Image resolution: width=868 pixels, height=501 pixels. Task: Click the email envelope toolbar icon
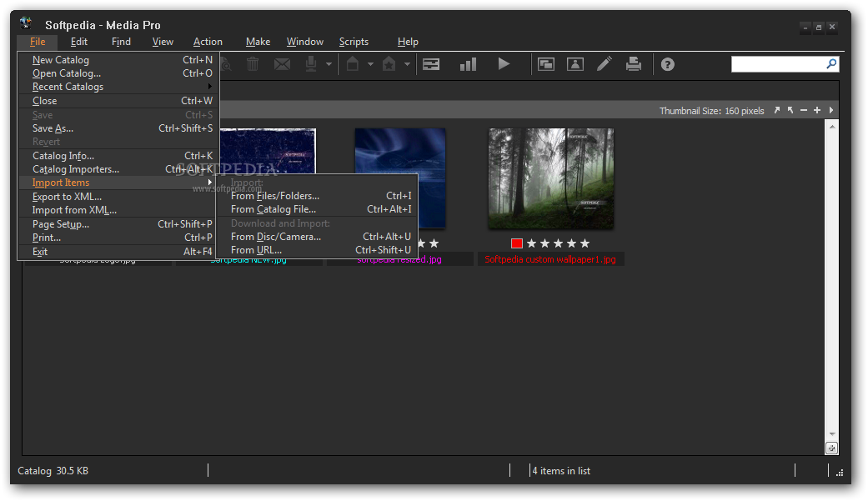click(x=282, y=64)
